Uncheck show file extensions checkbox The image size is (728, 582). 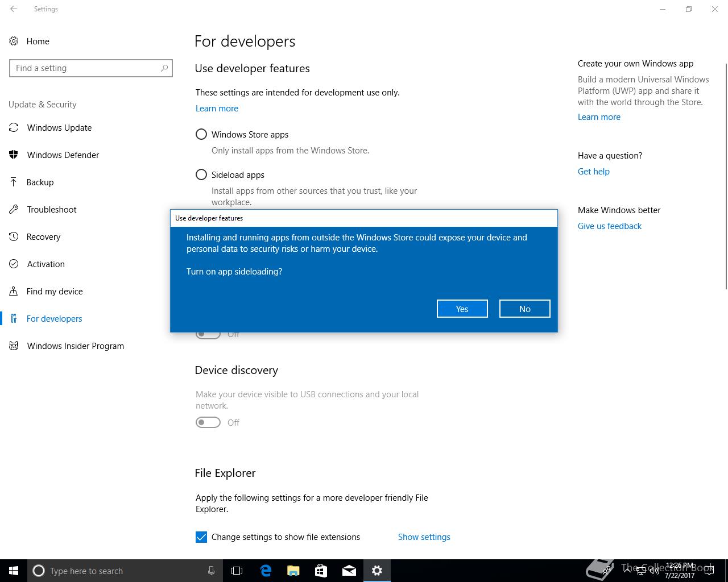(x=201, y=537)
